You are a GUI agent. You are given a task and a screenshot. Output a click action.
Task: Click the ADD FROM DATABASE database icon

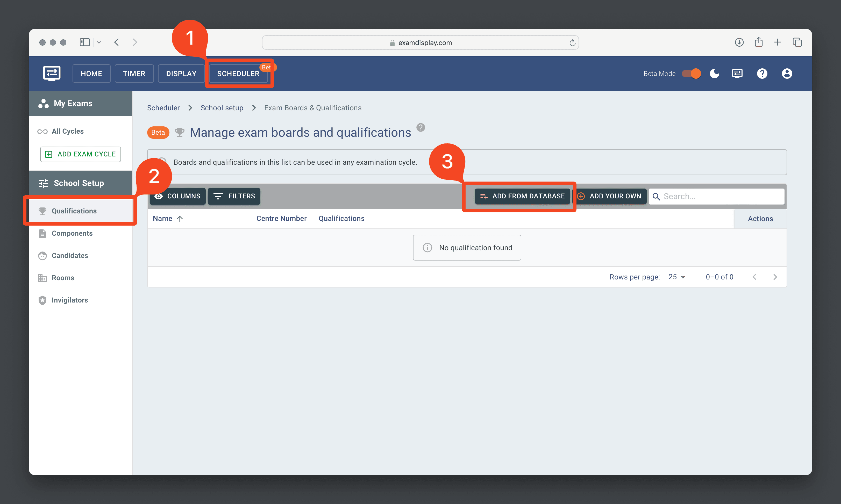484,196
